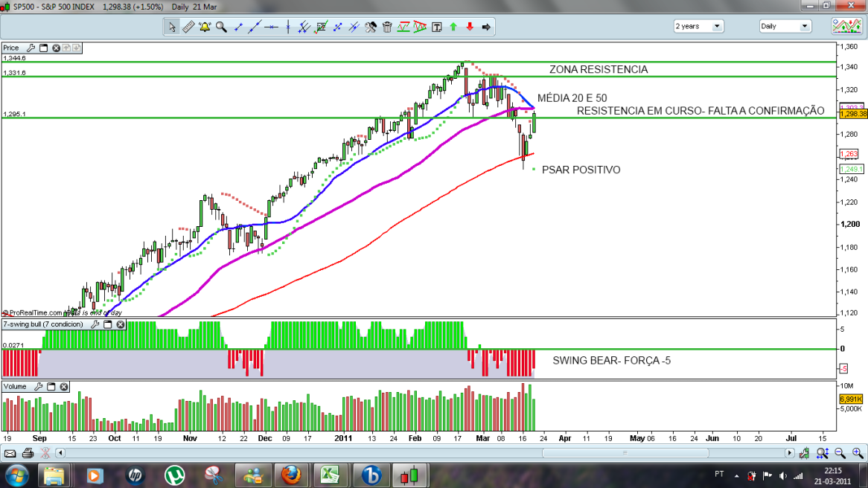This screenshot has height=488, width=868.
Task: Show hidden system tray icons arrow
Action: click(736, 476)
